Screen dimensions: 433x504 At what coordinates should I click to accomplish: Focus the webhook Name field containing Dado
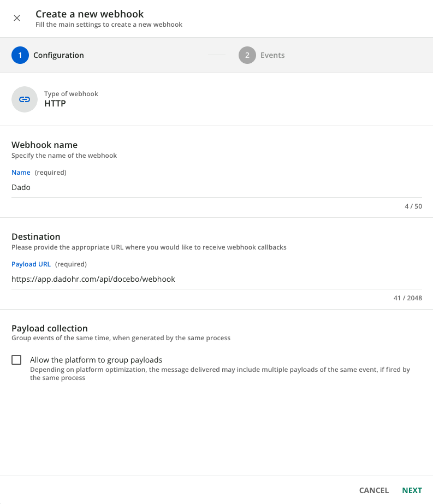tap(217, 187)
